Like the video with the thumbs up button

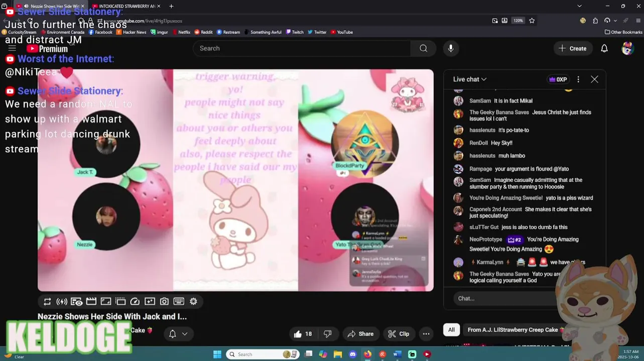pos(303,334)
